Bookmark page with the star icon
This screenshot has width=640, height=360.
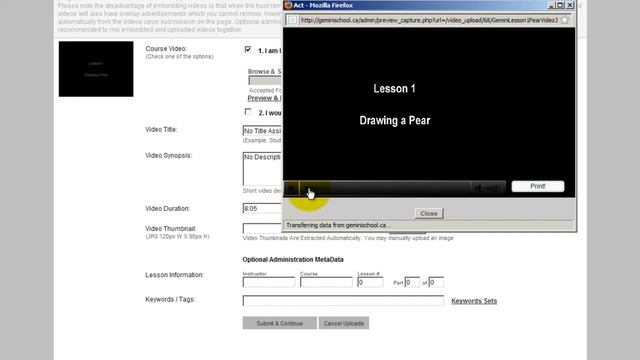coord(564,20)
